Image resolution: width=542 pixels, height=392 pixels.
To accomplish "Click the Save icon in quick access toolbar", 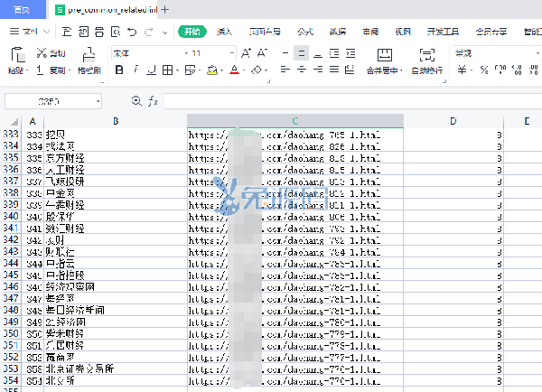I will pos(66,32).
